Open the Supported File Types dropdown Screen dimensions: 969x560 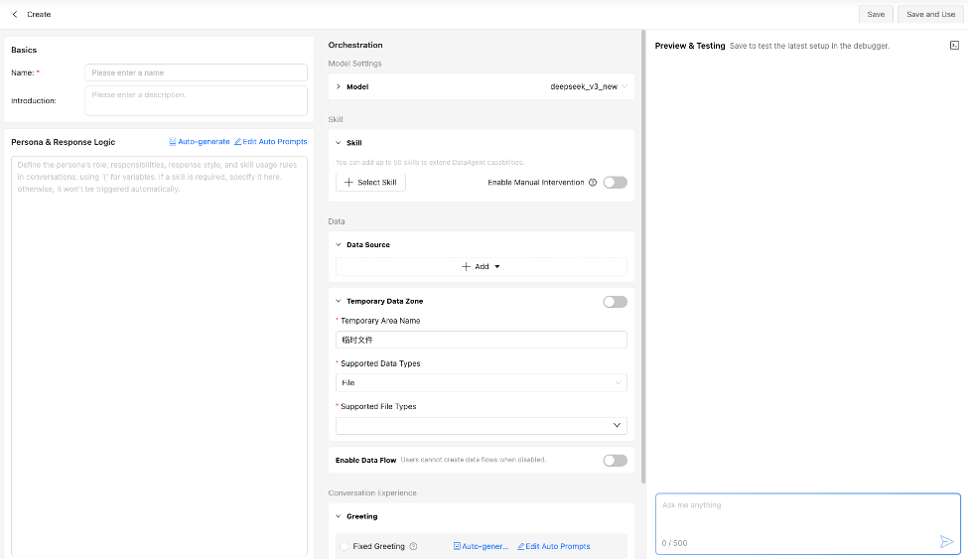pyautogui.click(x=481, y=425)
